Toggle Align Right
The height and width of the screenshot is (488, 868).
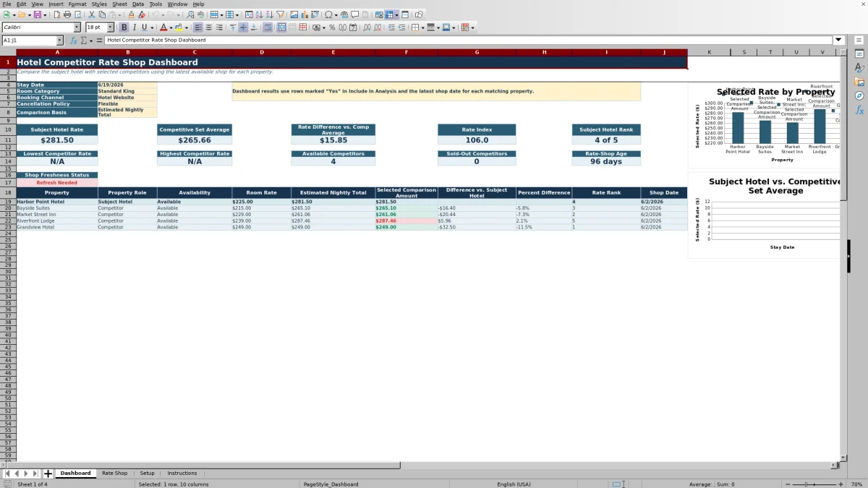[218, 27]
